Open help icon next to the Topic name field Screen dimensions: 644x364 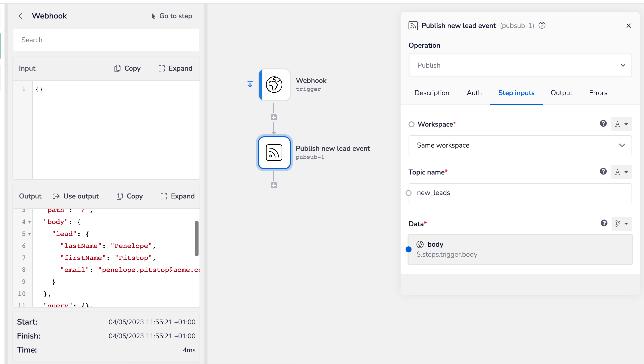point(603,171)
